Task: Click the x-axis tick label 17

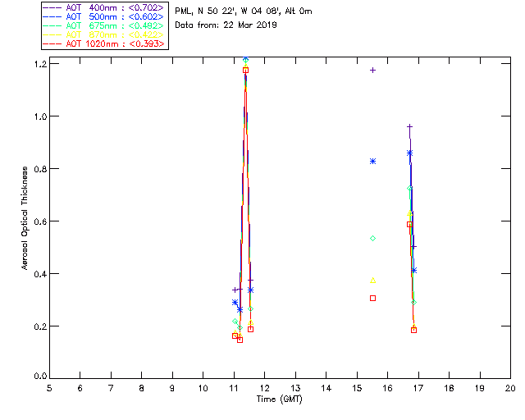Action: pyautogui.click(x=418, y=388)
